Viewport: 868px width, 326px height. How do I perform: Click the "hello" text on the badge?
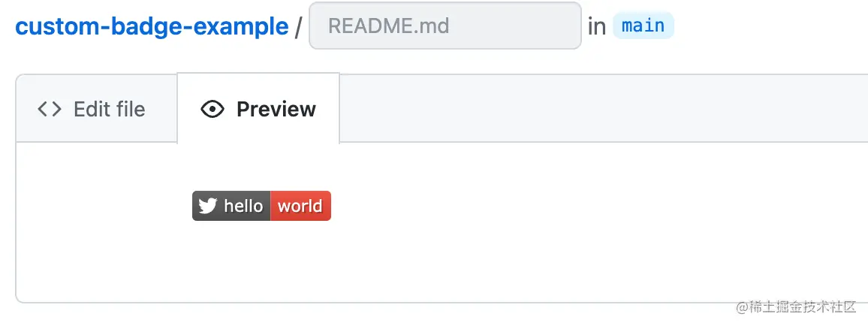(x=243, y=206)
